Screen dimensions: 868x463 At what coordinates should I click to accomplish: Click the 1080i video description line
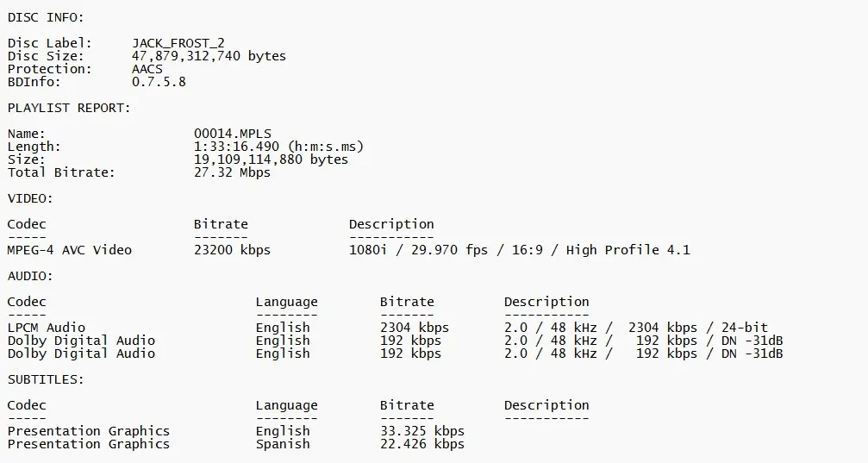pos(519,250)
